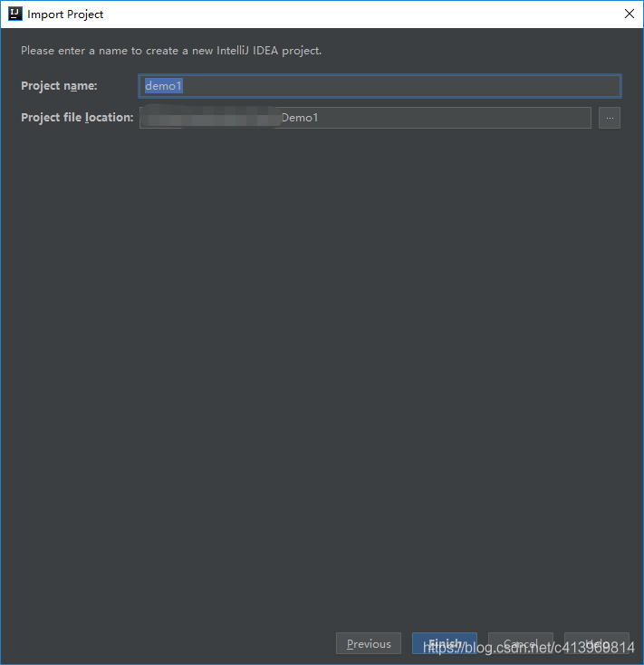Image resolution: width=644 pixels, height=665 pixels.
Task: Cancel the Import Project dialog
Action: 520,643
